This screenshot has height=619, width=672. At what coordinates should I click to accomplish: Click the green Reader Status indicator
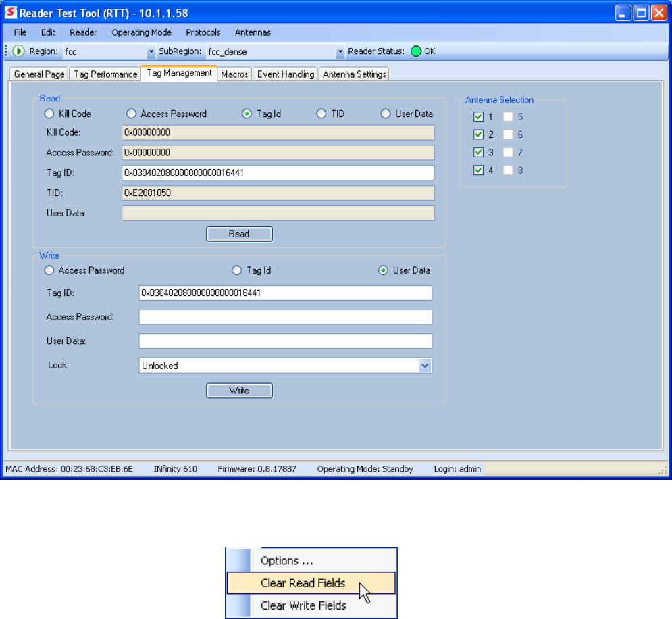click(x=416, y=51)
